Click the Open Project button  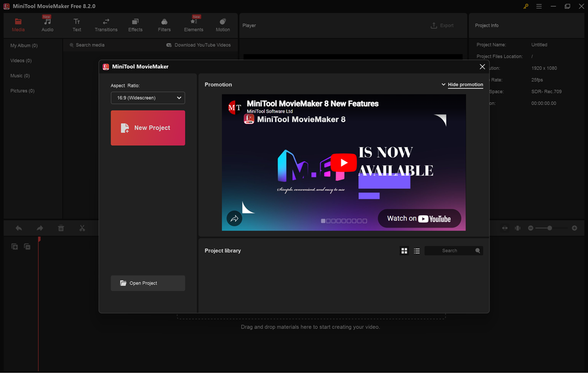click(x=148, y=283)
